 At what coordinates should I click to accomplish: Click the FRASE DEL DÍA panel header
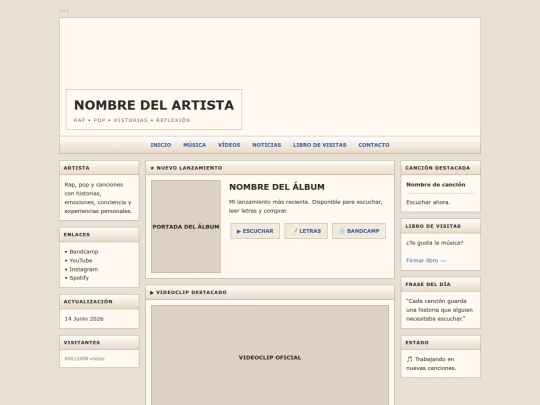click(x=440, y=284)
